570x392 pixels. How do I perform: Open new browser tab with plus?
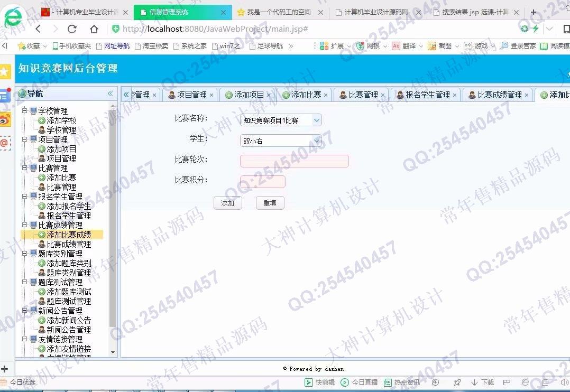click(534, 12)
